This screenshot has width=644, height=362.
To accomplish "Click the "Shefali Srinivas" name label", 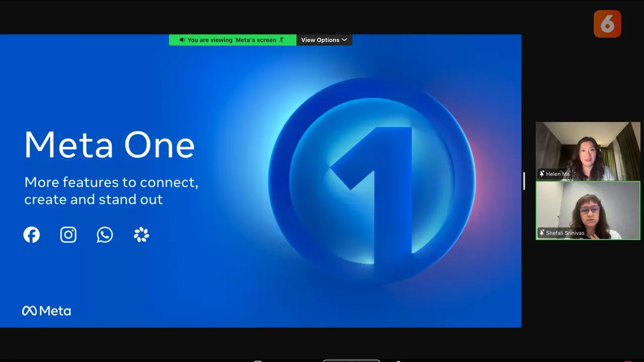I will click(x=565, y=233).
